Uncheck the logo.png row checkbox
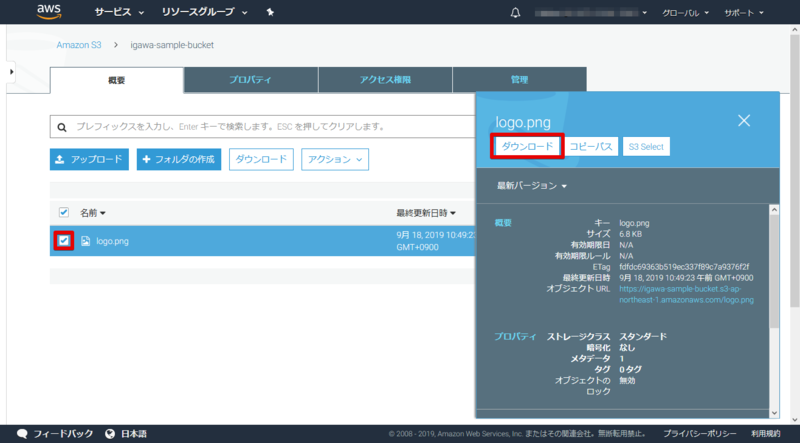 click(64, 240)
